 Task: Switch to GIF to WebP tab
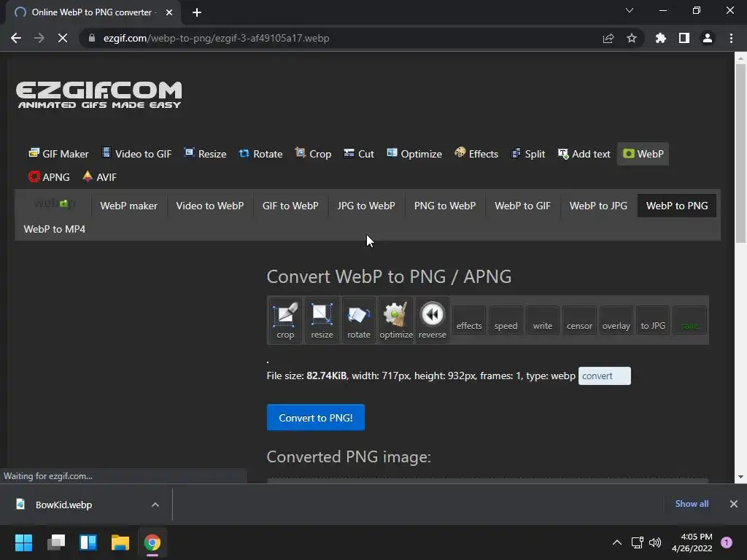click(x=290, y=206)
